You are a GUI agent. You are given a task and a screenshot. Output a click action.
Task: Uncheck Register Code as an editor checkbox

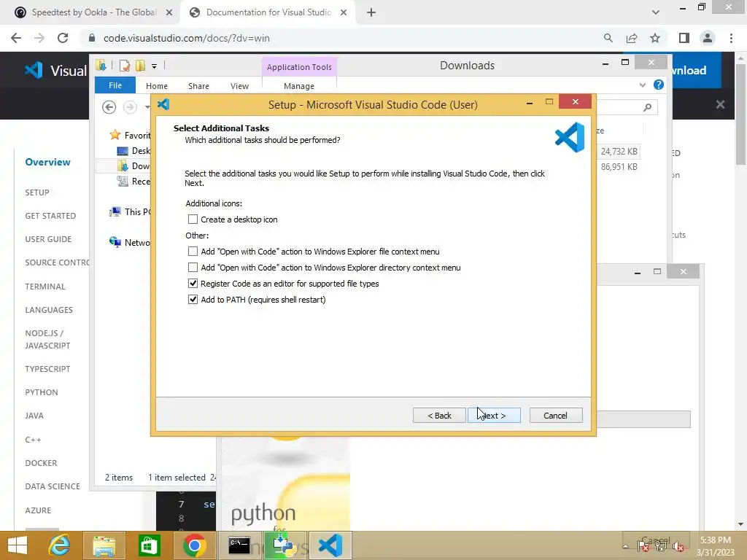coord(193,284)
